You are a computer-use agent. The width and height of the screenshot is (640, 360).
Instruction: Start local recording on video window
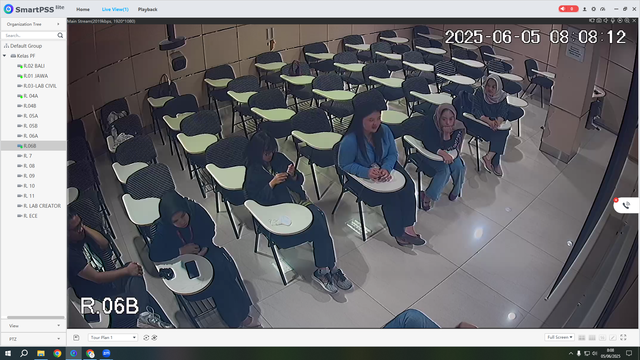click(x=591, y=20)
